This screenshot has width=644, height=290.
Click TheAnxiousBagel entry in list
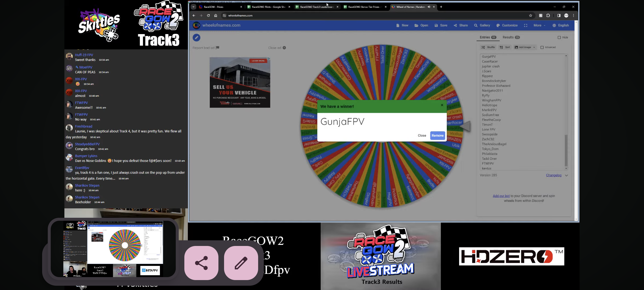(x=494, y=144)
